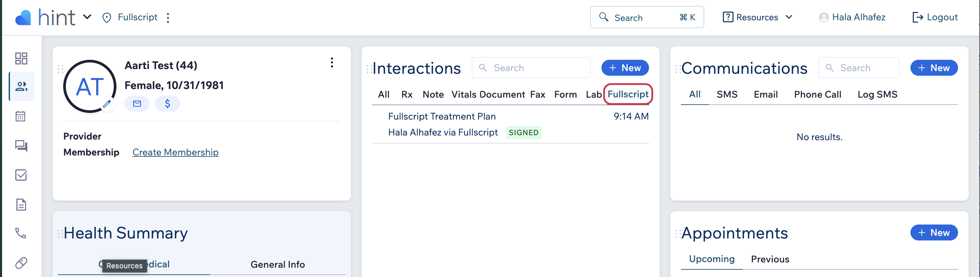Click the patient email envelope icon
This screenshot has height=277, width=980.
[x=137, y=103]
